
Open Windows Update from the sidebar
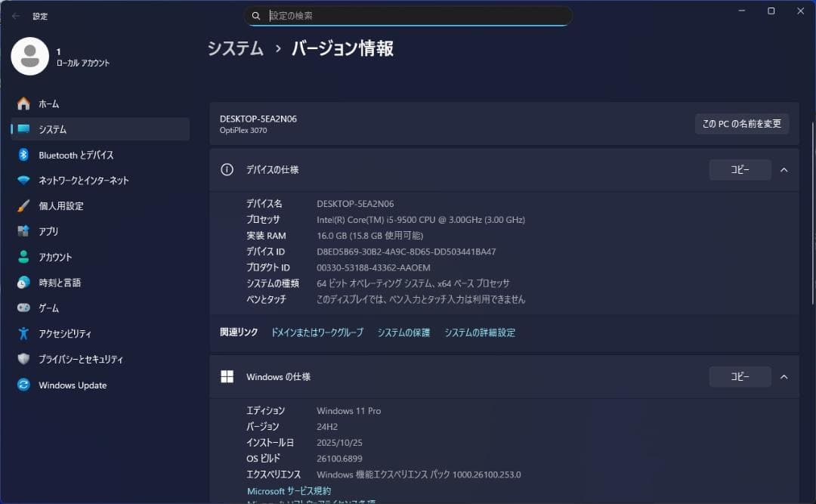pos(73,385)
